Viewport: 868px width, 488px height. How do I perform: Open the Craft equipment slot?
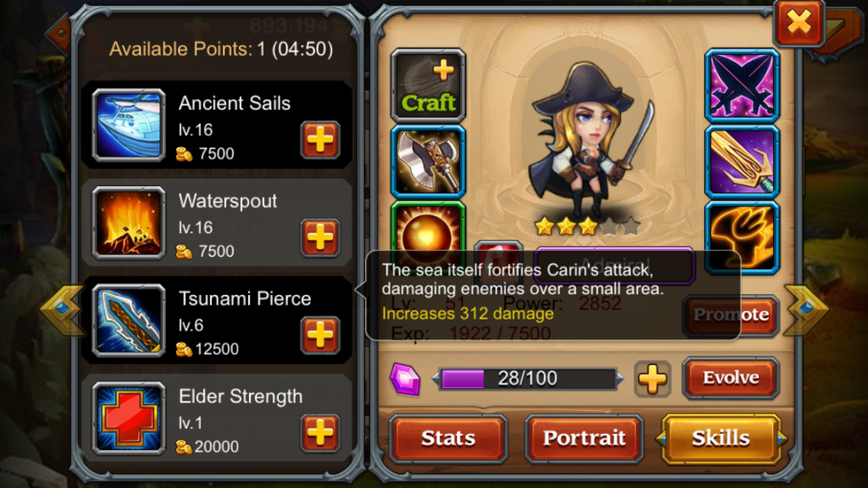coord(428,86)
